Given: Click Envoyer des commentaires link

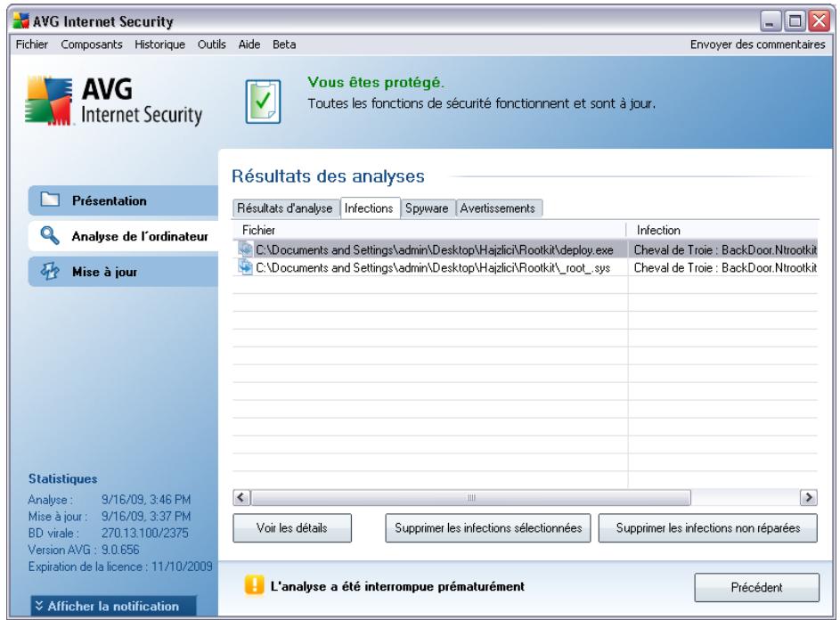Looking at the screenshot, I should (x=757, y=45).
